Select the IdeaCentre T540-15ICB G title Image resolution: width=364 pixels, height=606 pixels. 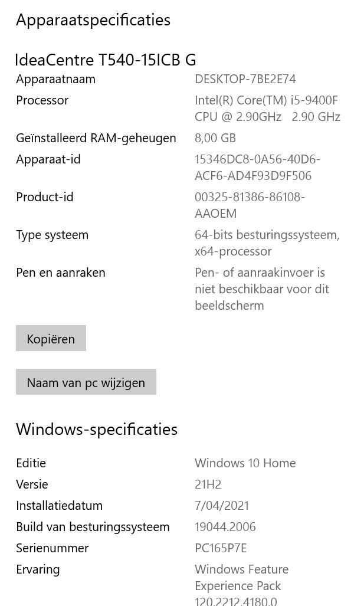point(106,60)
